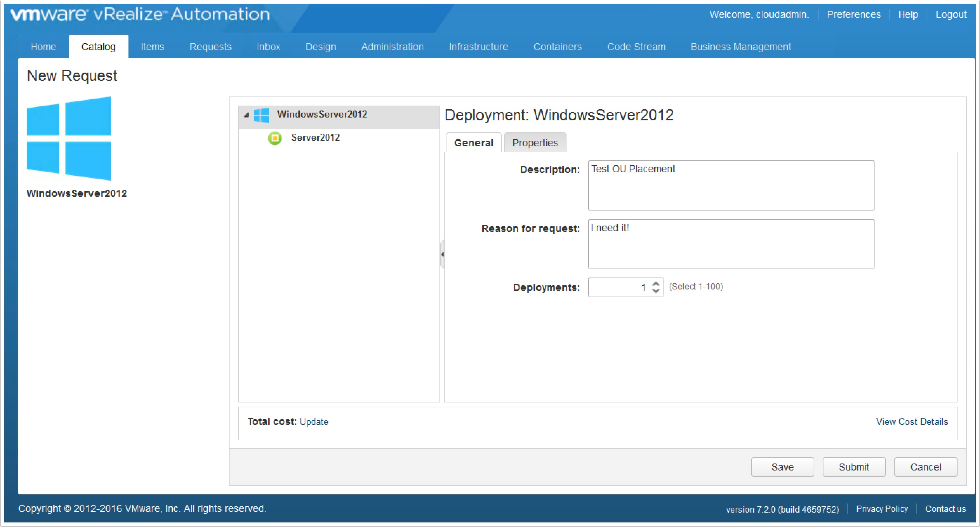Open the Help link
The width and height of the screenshot is (980, 527).
[x=908, y=14]
